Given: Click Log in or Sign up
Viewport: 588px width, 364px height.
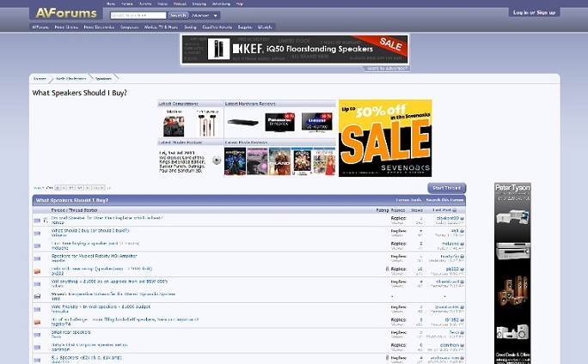Looking at the screenshot, I should (534, 12).
